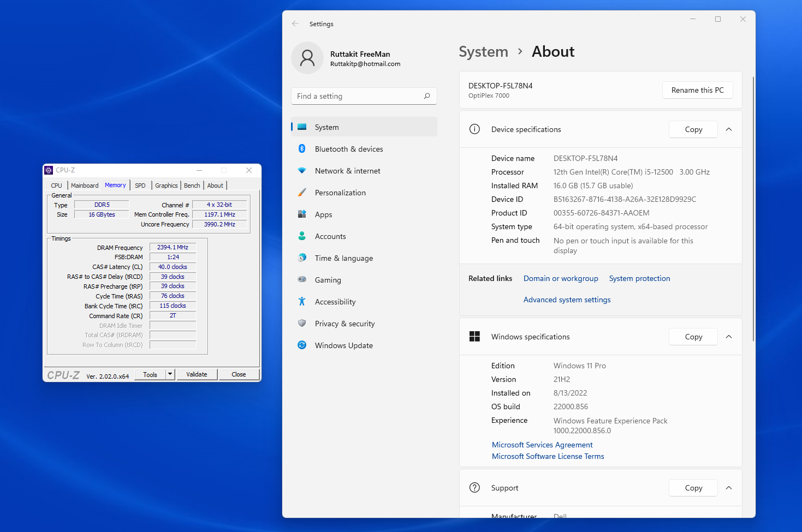802x532 pixels.
Task: Click the Apps icon in Settings sidebar
Action: (302, 214)
